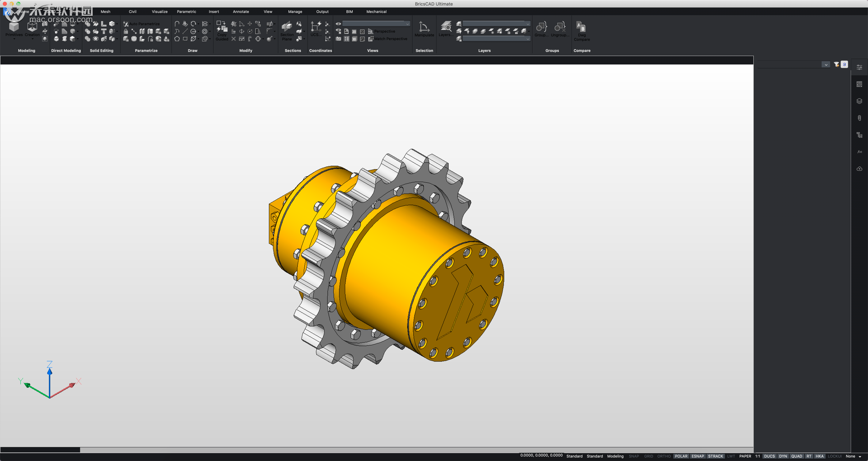Toggle SNAP in status bar

click(634, 456)
